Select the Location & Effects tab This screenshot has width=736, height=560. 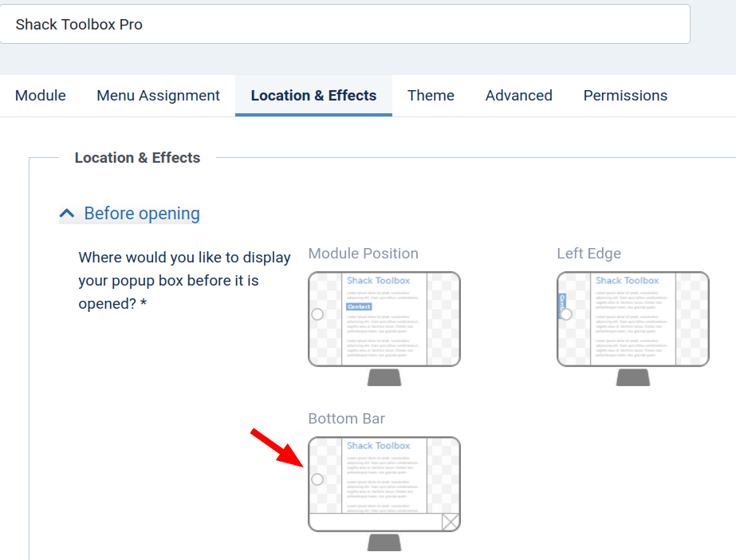click(313, 95)
